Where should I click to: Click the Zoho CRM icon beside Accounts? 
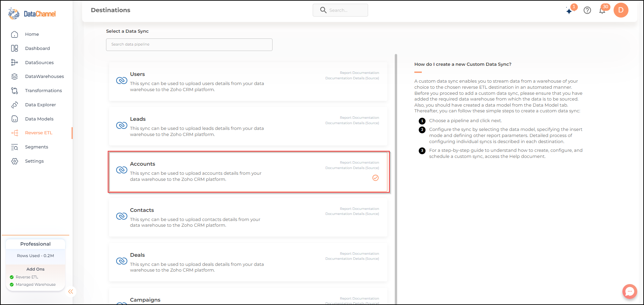tap(122, 170)
